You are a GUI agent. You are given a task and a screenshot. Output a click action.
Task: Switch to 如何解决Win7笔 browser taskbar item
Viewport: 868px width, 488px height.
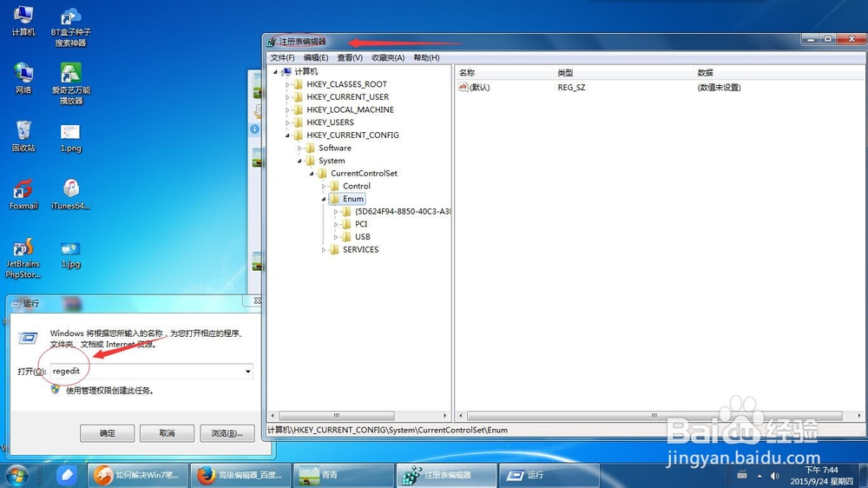(138, 475)
